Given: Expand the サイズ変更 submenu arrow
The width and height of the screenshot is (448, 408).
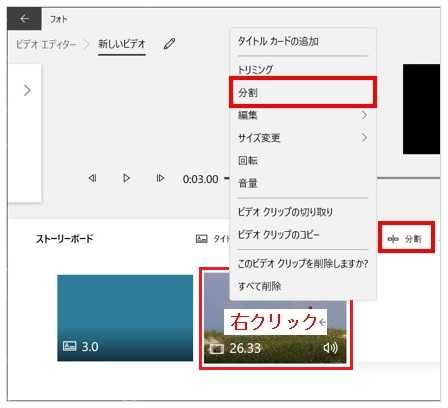Looking at the screenshot, I should coord(364,138).
